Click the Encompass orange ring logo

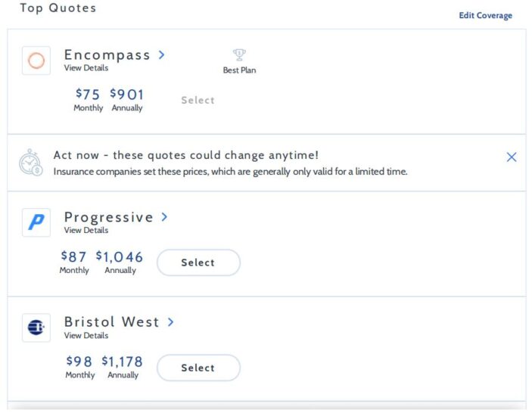click(x=36, y=61)
